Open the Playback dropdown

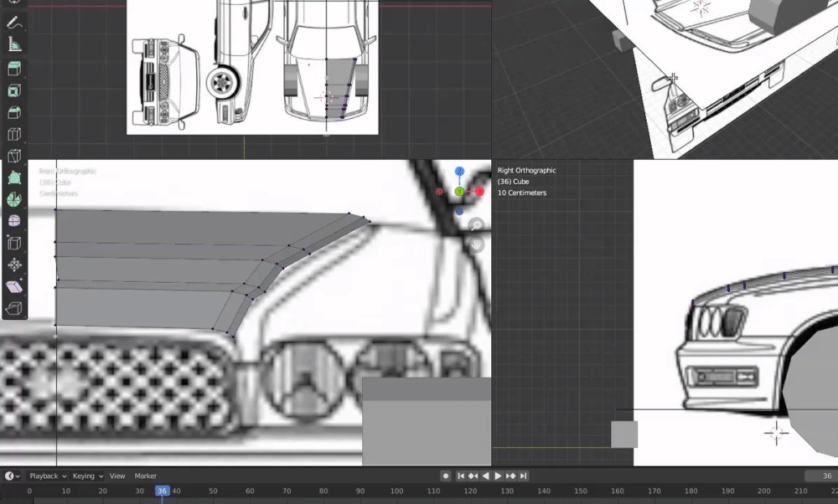click(48, 476)
